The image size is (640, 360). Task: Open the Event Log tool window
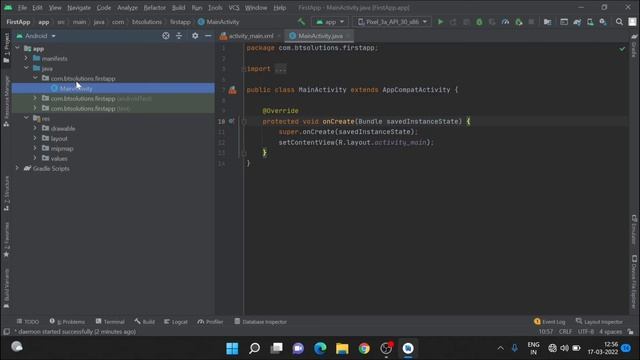click(x=549, y=322)
